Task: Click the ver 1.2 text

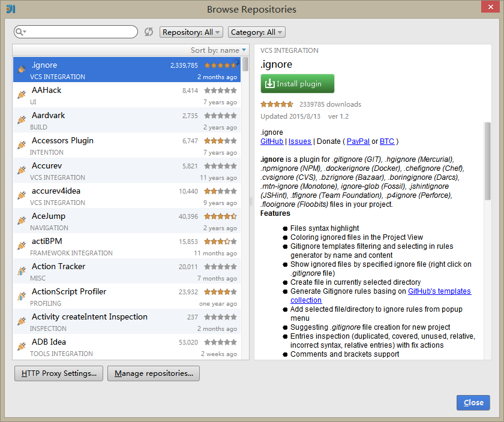Action: (x=338, y=116)
